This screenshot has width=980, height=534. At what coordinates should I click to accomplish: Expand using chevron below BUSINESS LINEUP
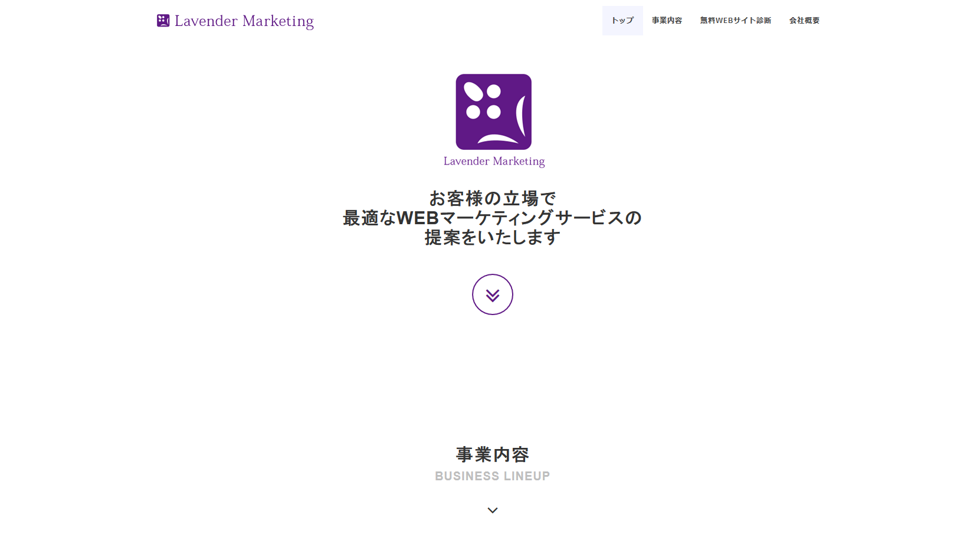[x=492, y=510]
